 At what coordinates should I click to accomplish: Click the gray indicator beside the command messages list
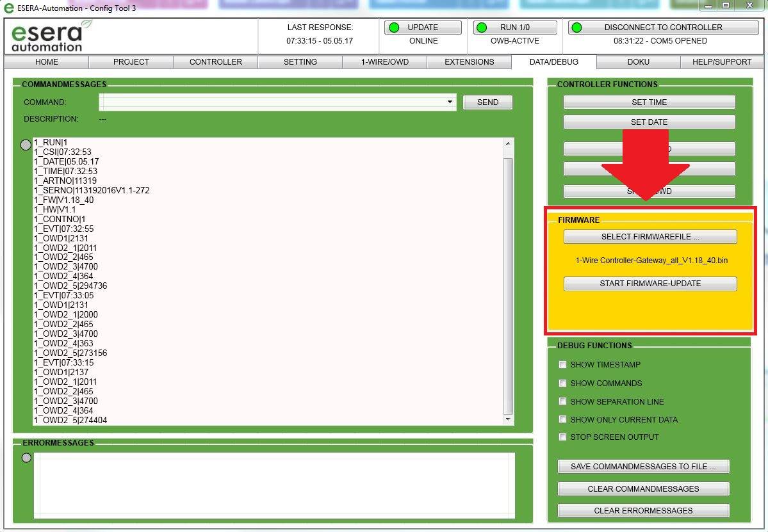point(26,145)
